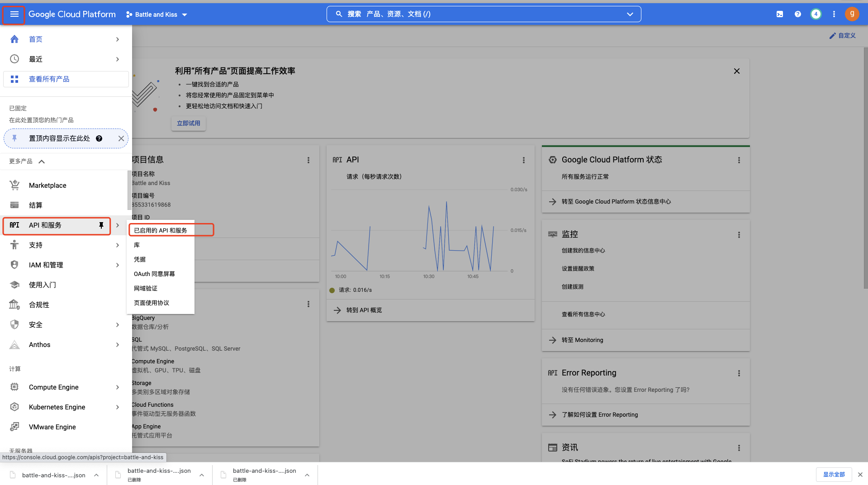Open the Battle and Kiss project selector
Image resolution: width=868 pixels, height=485 pixels.
[157, 14]
